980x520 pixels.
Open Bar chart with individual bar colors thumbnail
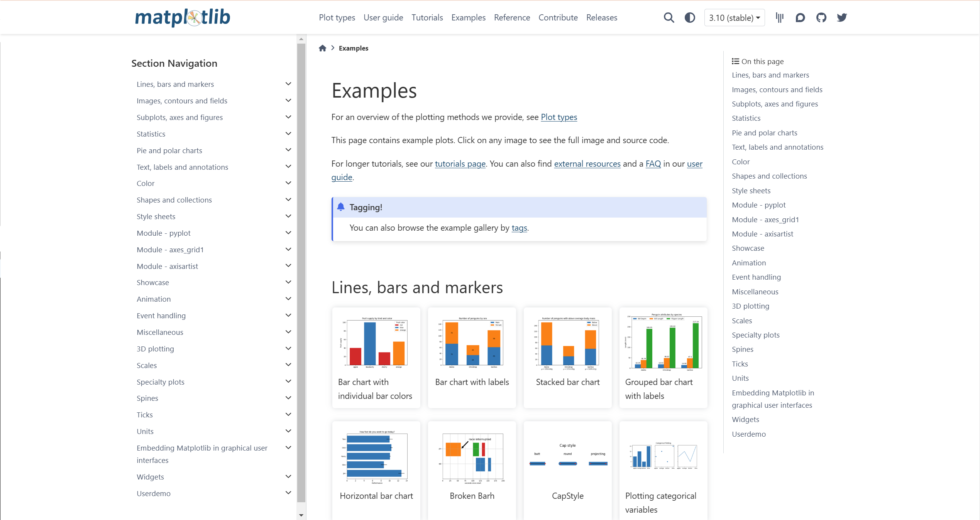click(x=376, y=358)
